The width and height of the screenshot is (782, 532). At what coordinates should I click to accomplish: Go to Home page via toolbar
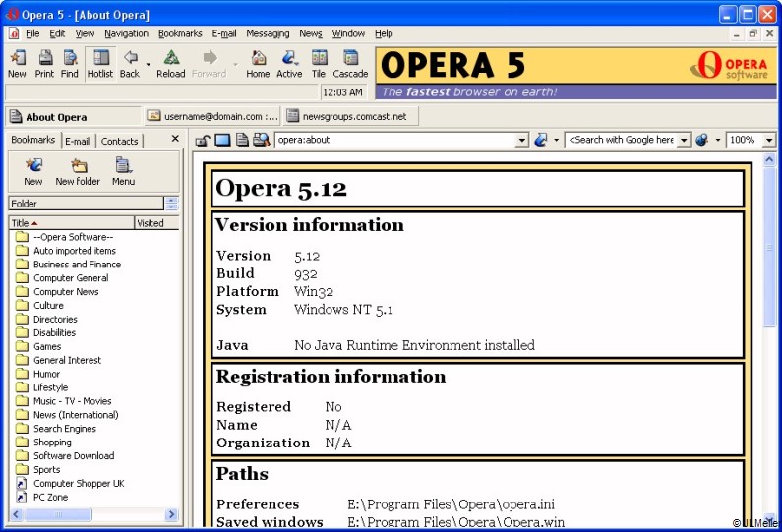click(258, 64)
